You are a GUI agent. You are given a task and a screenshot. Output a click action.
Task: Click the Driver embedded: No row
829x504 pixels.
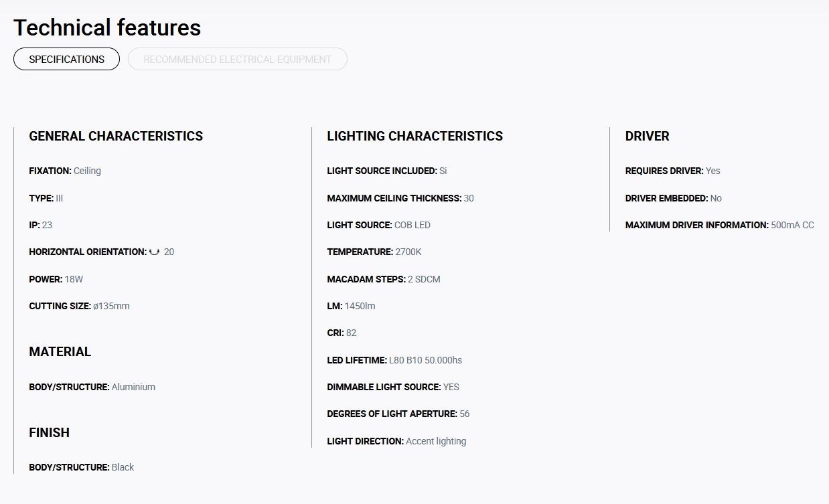click(673, 198)
